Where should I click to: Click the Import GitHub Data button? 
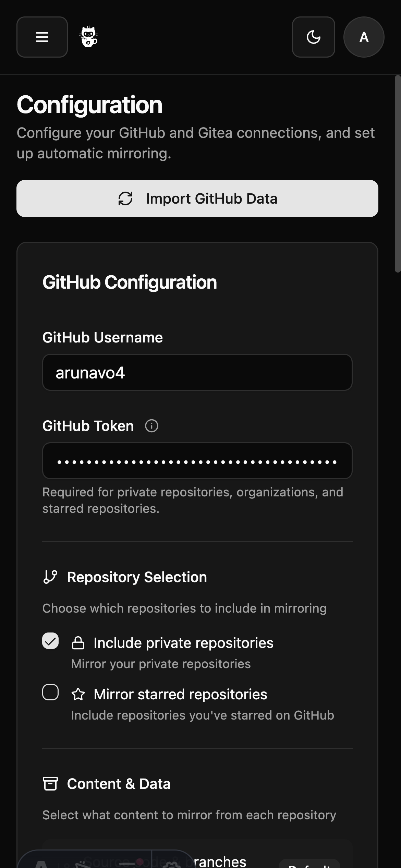[197, 198]
